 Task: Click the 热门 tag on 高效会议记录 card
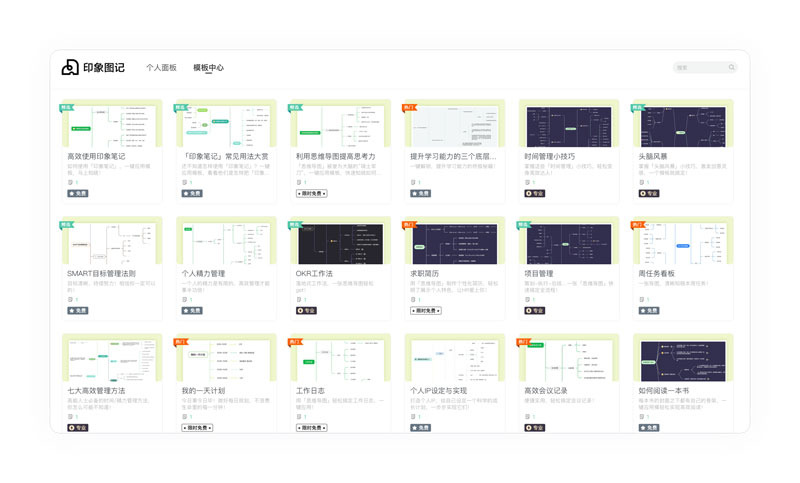523,341
